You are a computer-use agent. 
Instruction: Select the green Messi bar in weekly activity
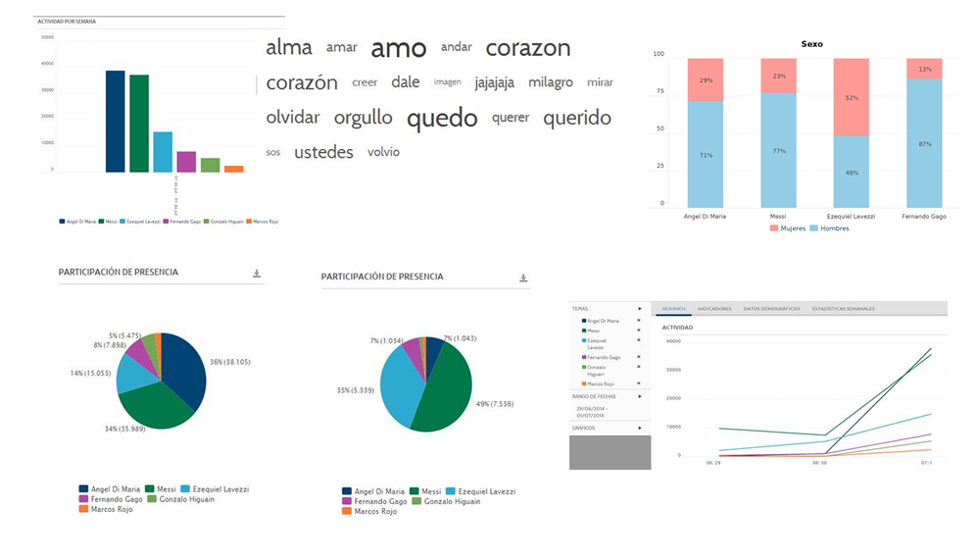click(139, 124)
